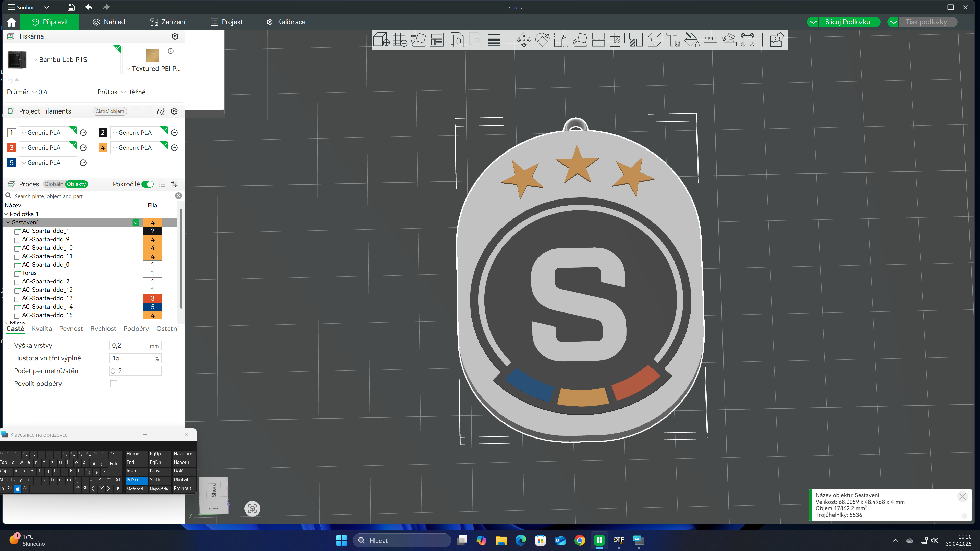
Task: Open the filament sync AMS icon
Action: tap(161, 111)
